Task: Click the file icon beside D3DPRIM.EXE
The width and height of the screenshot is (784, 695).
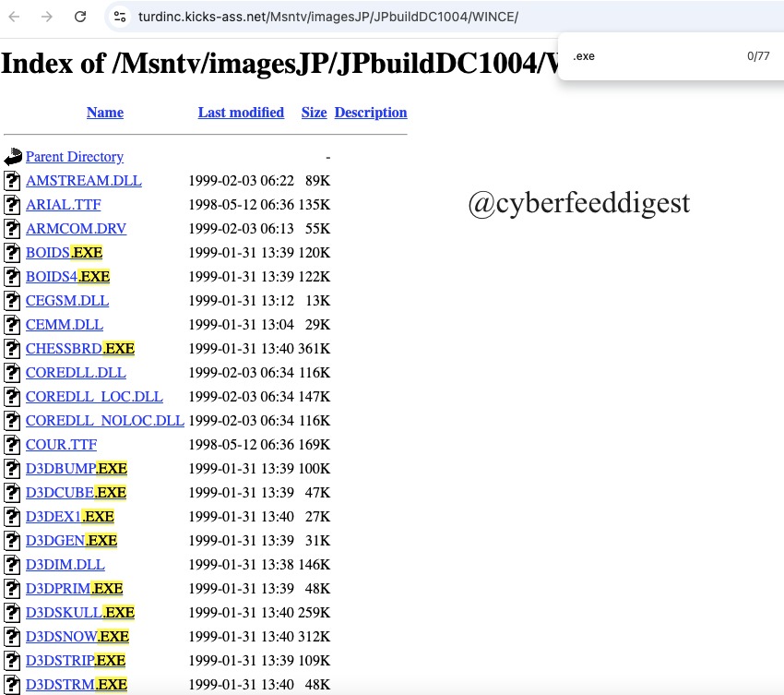Action: [12, 589]
